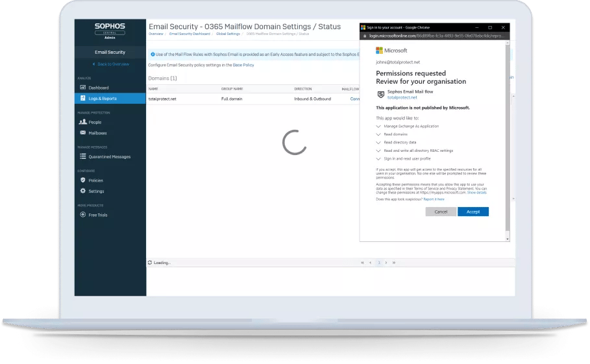Expand Manage Exchange As Application permission

(x=378, y=127)
